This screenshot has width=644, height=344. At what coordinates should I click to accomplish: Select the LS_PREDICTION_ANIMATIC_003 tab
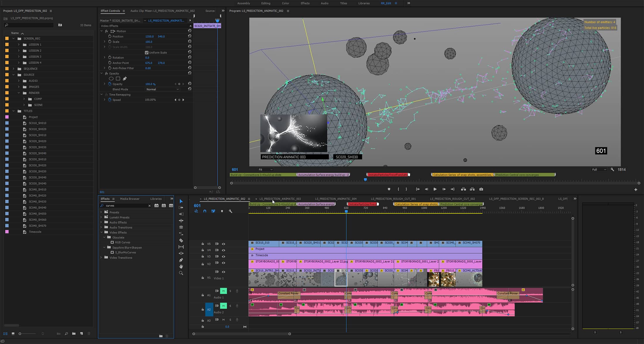pos(280,199)
